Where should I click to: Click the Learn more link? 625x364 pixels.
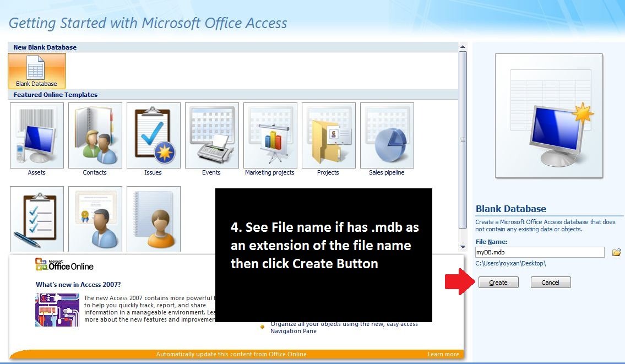pos(443,354)
